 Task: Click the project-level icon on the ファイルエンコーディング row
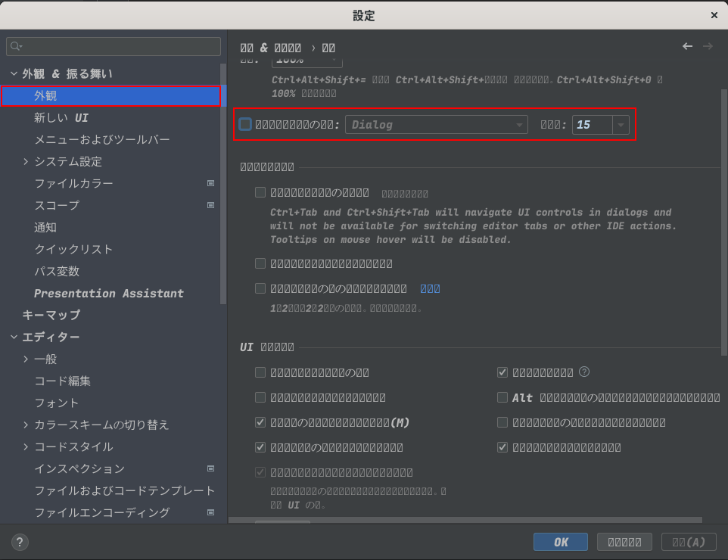tap(211, 512)
